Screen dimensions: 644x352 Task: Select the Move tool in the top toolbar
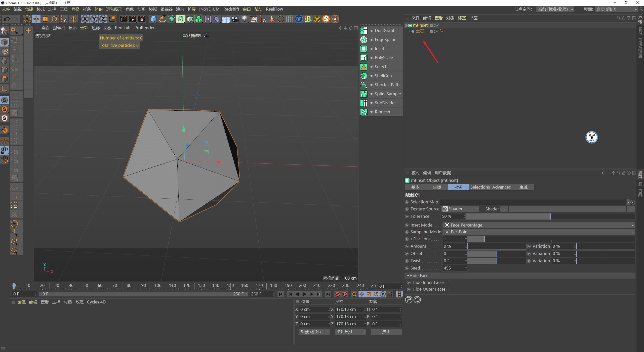point(36,19)
